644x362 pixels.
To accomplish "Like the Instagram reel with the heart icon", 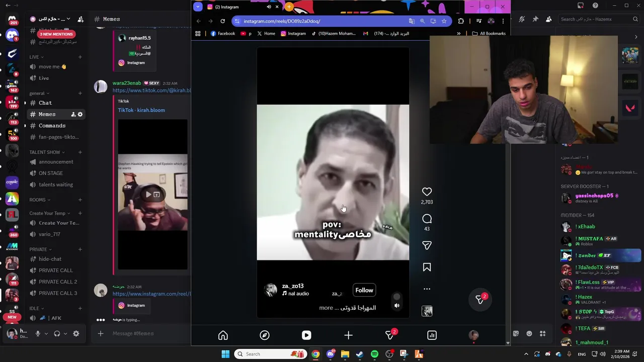I will [427, 192].
